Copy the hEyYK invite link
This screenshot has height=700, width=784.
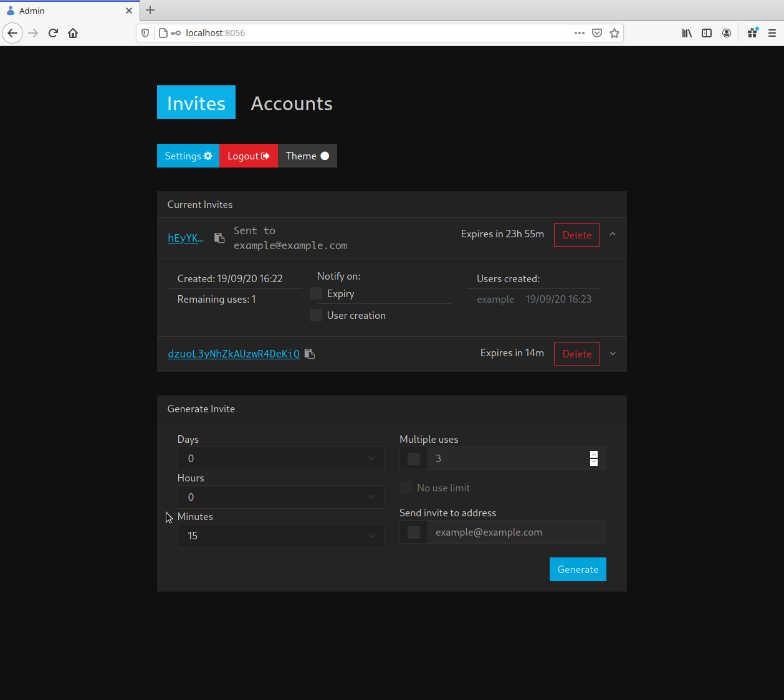pos(219,238)
